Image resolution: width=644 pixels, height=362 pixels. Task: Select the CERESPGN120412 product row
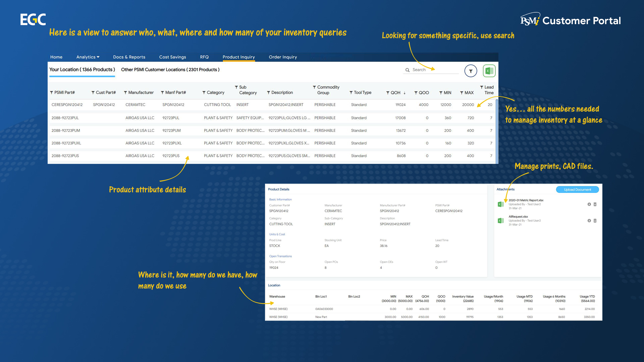point(67,105)
